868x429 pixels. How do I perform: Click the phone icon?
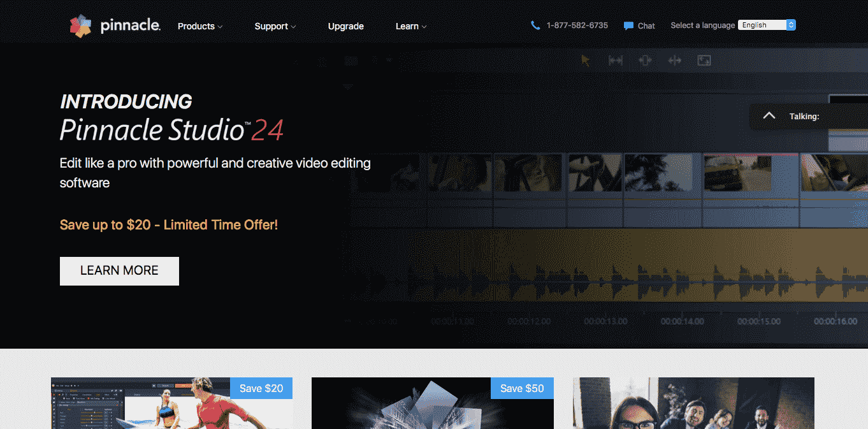(x=535, y=25)
